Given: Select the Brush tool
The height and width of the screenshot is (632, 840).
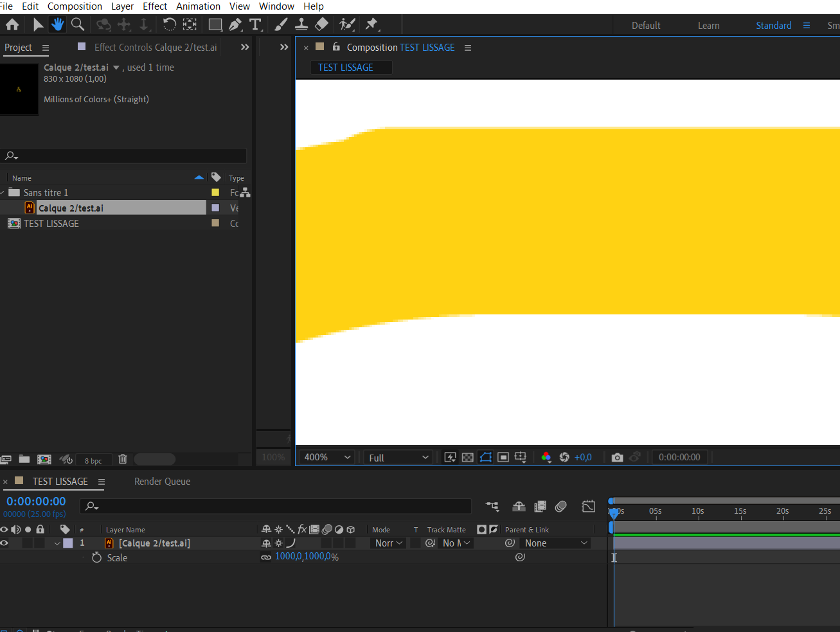Looking at the screenshot, I should (x=281, y=25).
